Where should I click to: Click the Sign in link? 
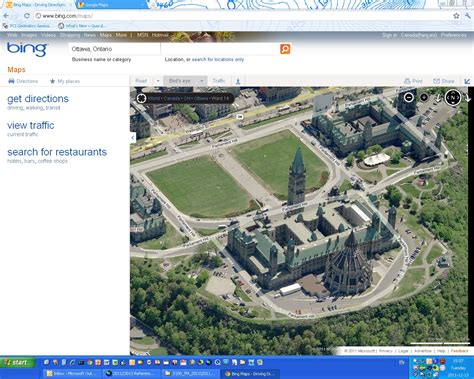[x=389, y=35]
